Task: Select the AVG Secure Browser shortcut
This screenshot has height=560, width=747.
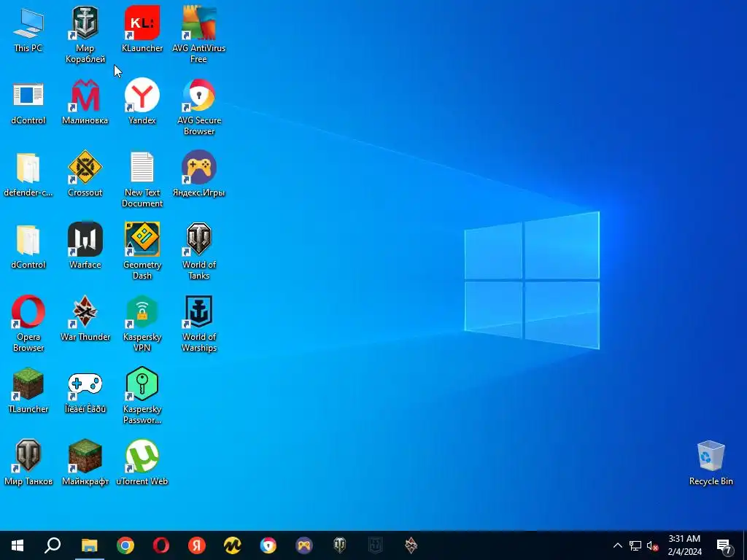Action: coord(198,107)
